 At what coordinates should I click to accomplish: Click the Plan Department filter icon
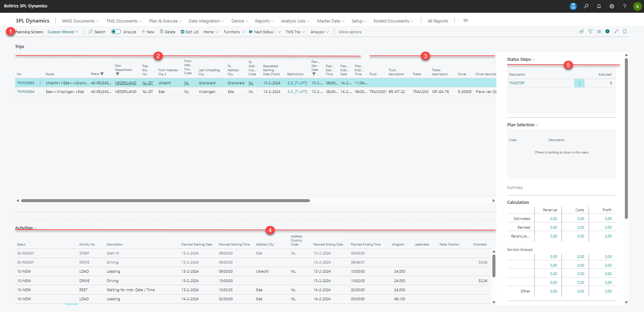117,74
